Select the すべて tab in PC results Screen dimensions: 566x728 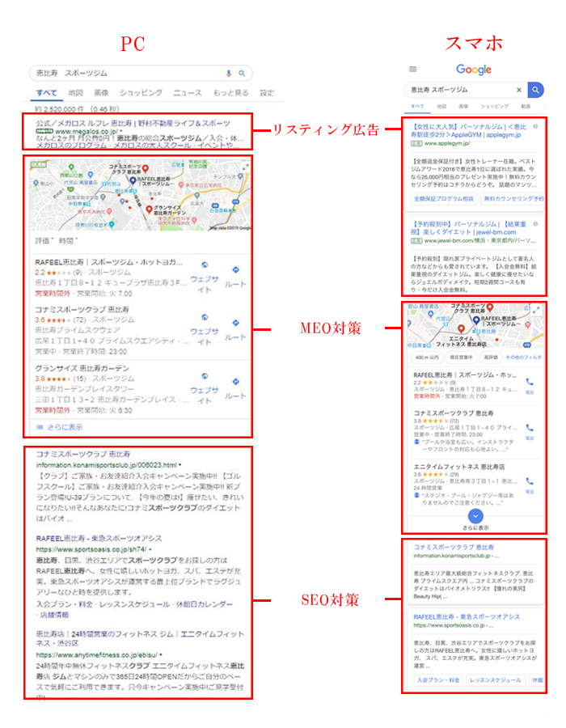click(47, 93)
